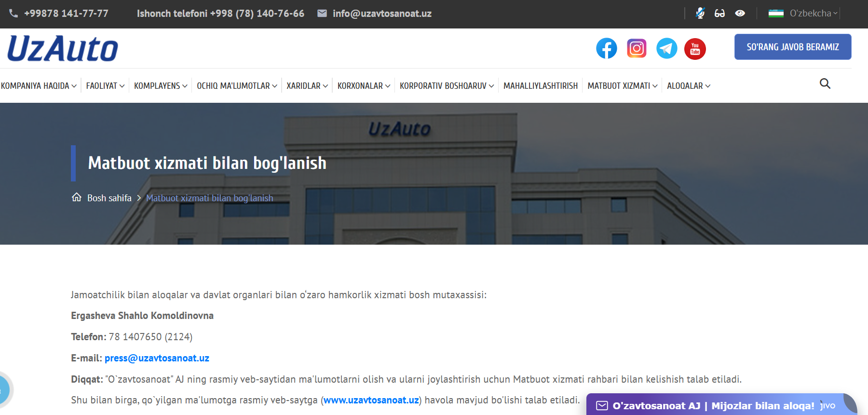Click Ishonch telefoni +998 (78) 140-76-66
This screenshot has width=868, height=415.
220,14
